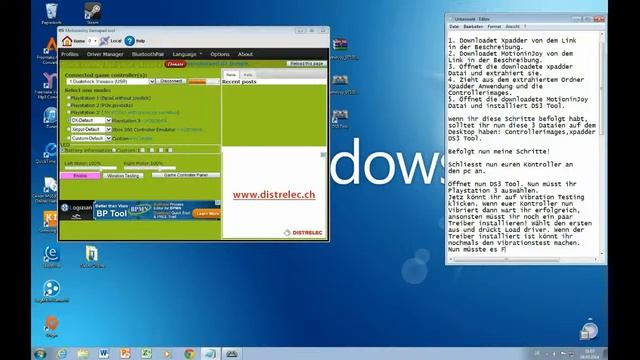Image resolution: width=640 pixels, height=360 pixels.
Task: Click the Vibration Testing button
Action: tap(123, 176)
